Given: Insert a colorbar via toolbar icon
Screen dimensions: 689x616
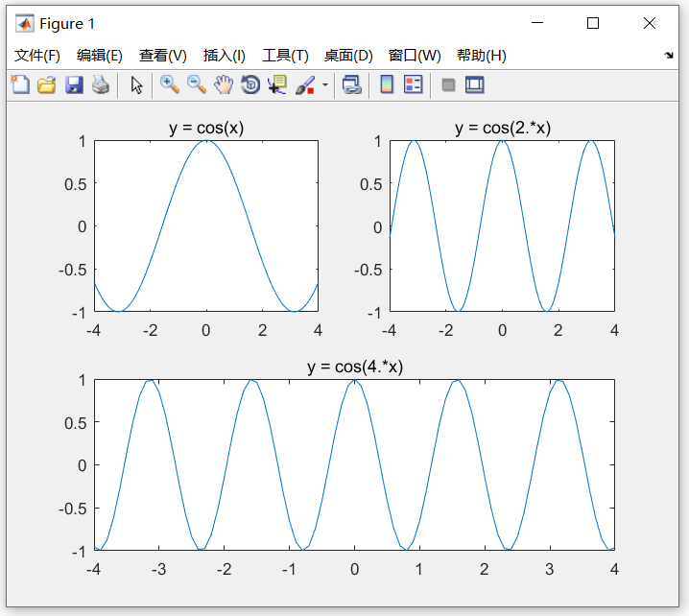Looking at the screenshot, I should [387, 84].
